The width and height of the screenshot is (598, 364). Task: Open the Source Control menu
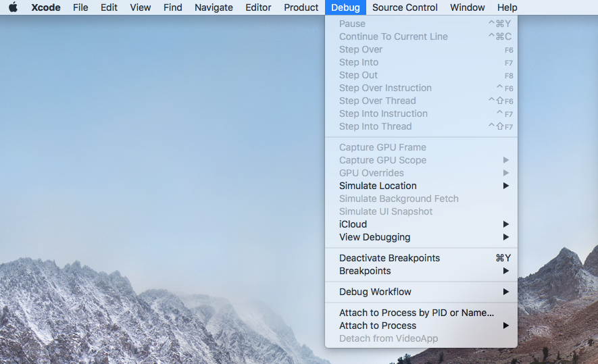(405, 7)
